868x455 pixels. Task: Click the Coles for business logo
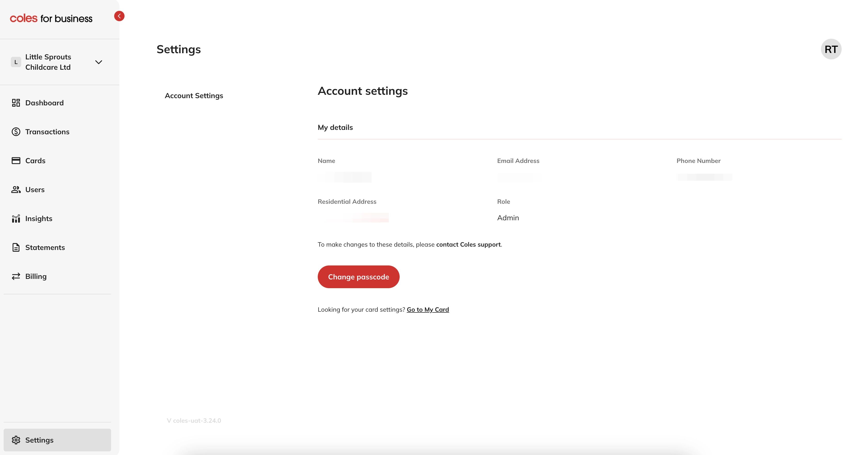coord(51,18)
